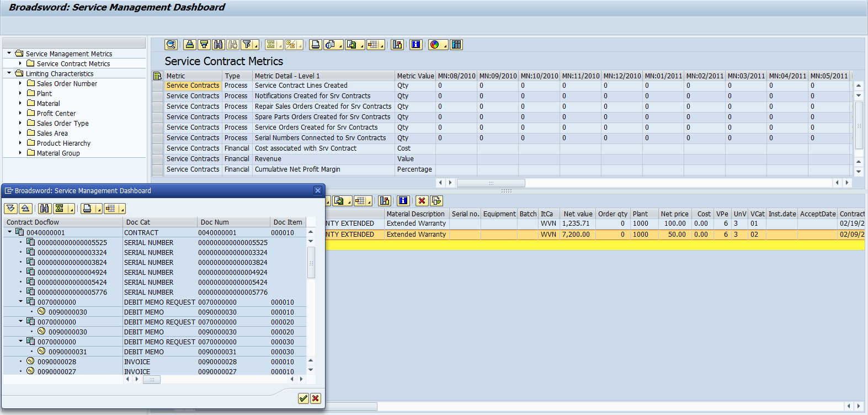Confirm the docflow dialog with green checkmark
Image resolution: width=868 pixels, height=415 pixels.
click(x=303, y=398)
